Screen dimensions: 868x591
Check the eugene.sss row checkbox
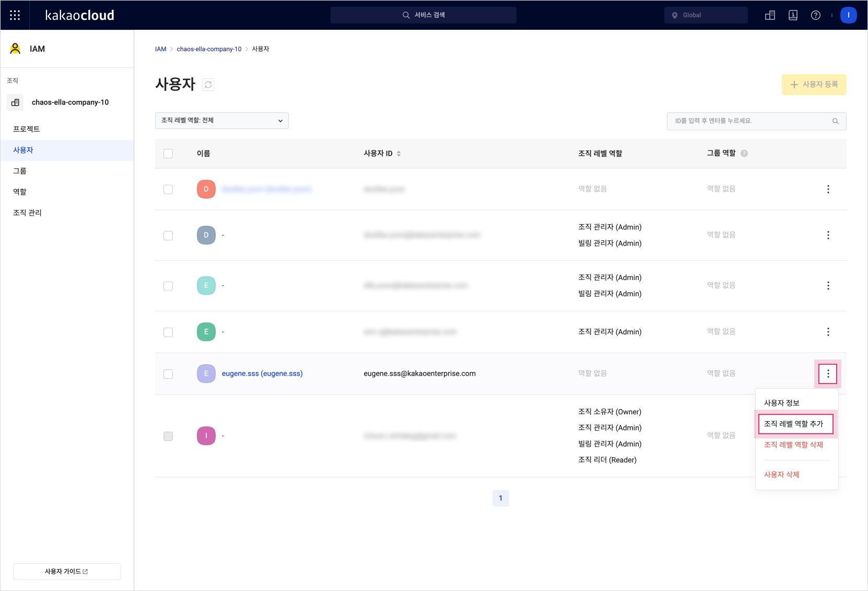click(168, 374)
